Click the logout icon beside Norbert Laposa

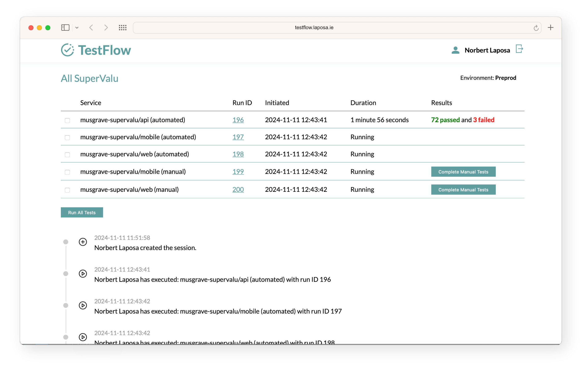pos(519,49)
